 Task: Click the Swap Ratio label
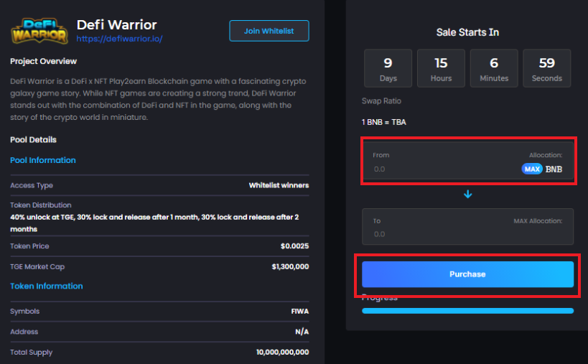tap(381, 101)
